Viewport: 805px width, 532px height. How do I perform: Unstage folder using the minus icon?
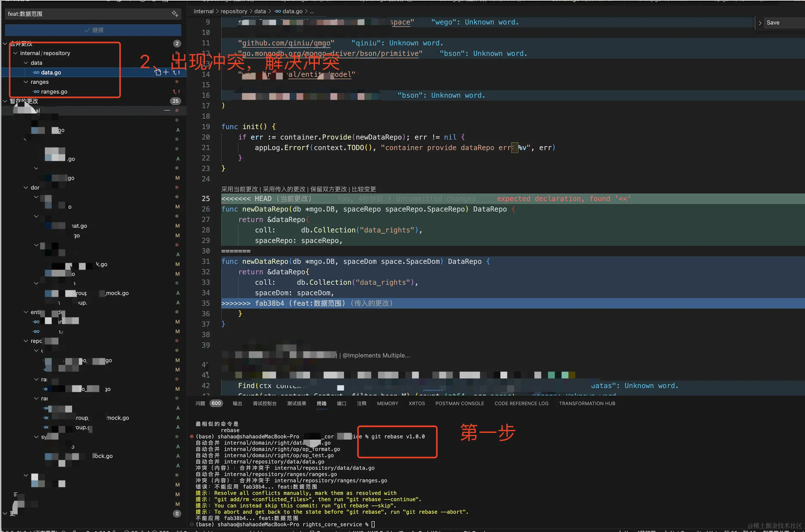[x=167, y=110]
